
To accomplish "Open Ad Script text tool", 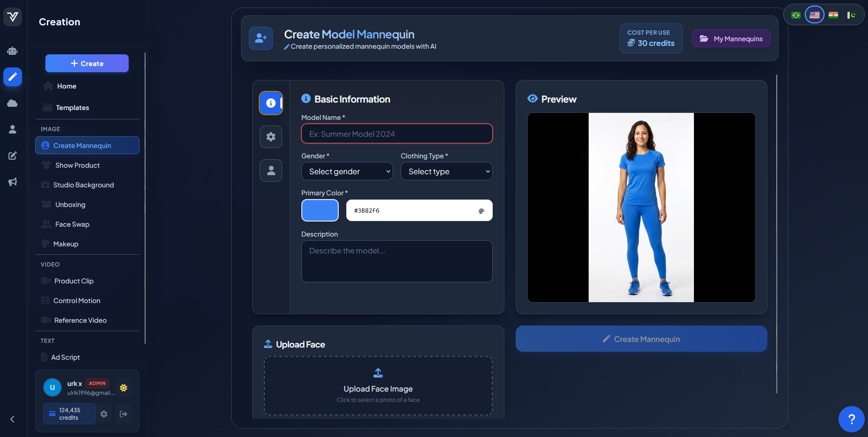I will [x=87, y=357].
